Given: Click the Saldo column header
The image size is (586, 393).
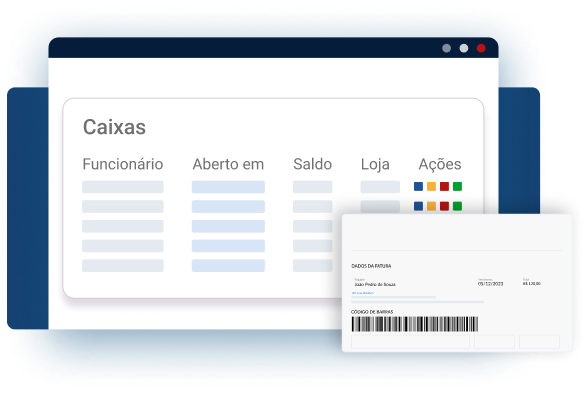Looking at the screenshot, I should [312, 164].
